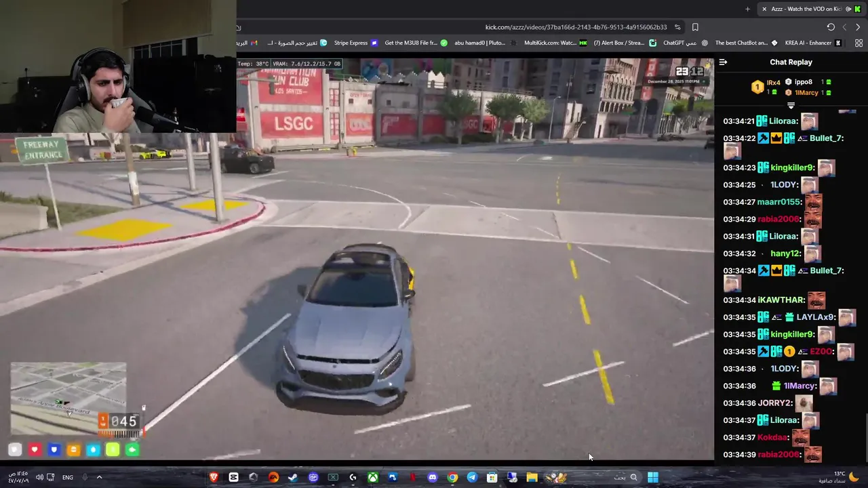Open Steam from the taskbar
Screen dimensions: 868x488
pos(293,477)
